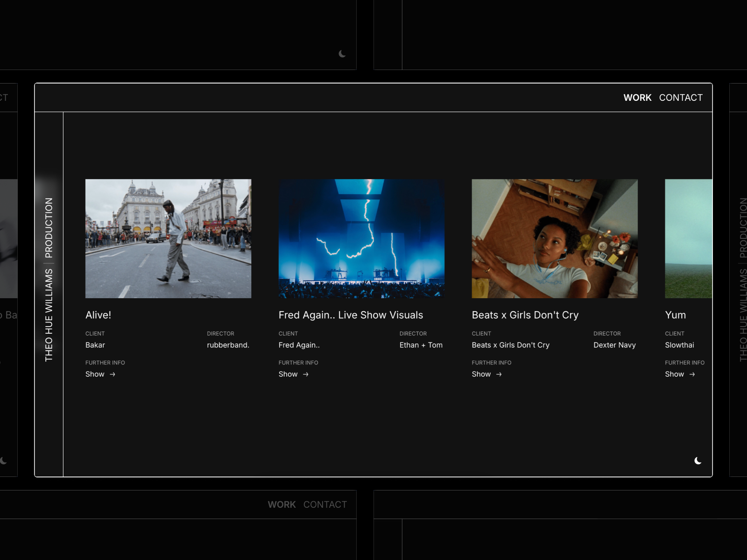This screenshot has width=747, height=560.
Task: Click client name Slowthai
Action: click(680, 345)
